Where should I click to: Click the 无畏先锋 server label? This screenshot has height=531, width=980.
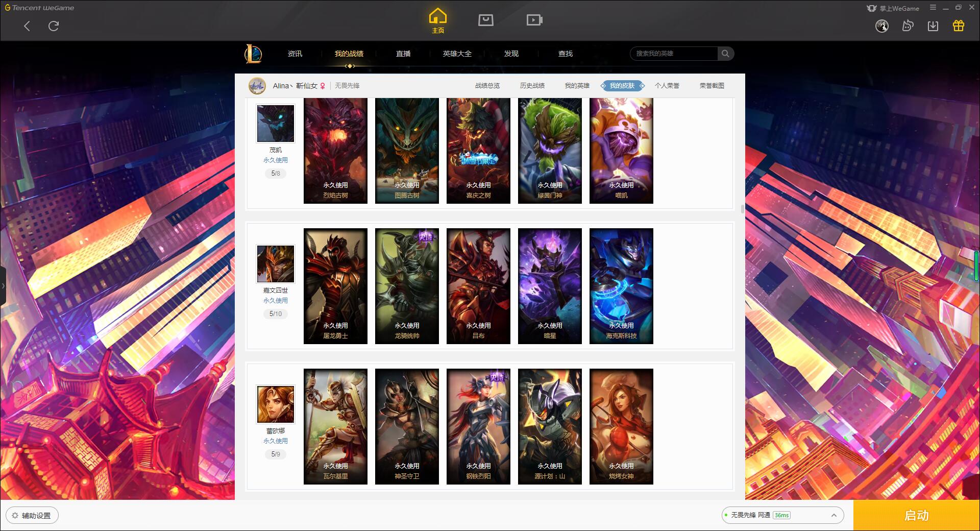347,86
